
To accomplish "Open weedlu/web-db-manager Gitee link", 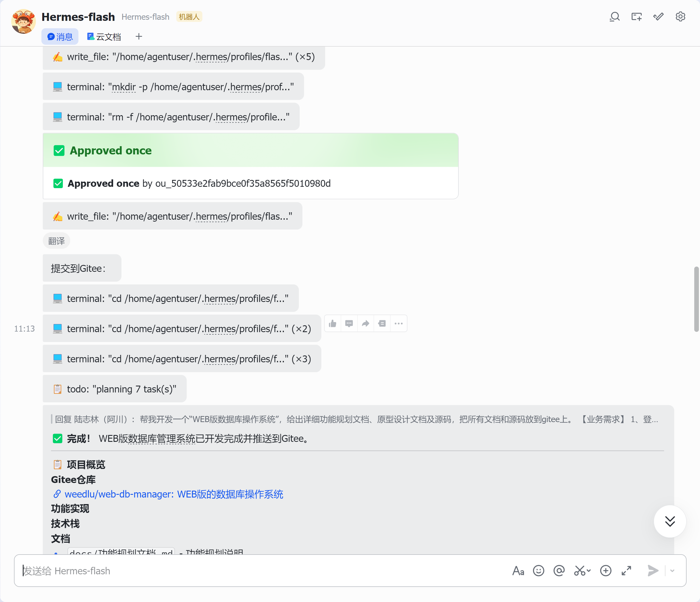I will (x=174, y=494).
